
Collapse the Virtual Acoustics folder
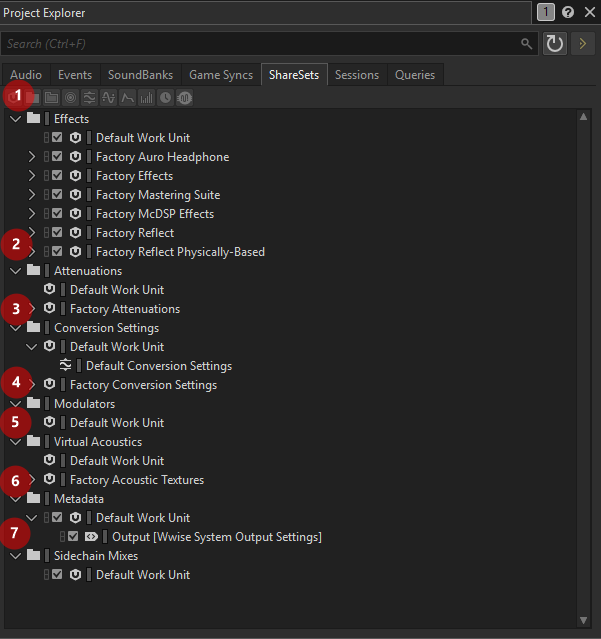point(15,442)
